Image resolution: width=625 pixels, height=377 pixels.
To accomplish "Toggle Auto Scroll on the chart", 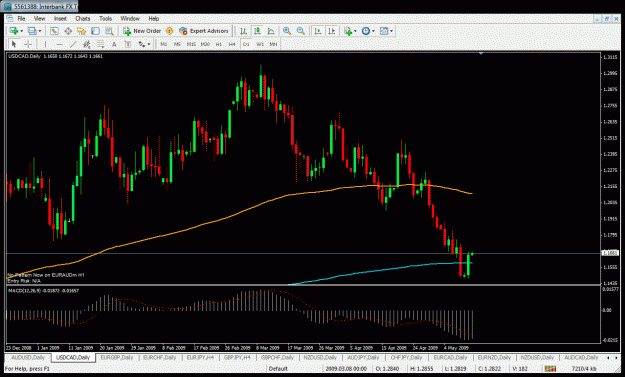I will (318, 31).
